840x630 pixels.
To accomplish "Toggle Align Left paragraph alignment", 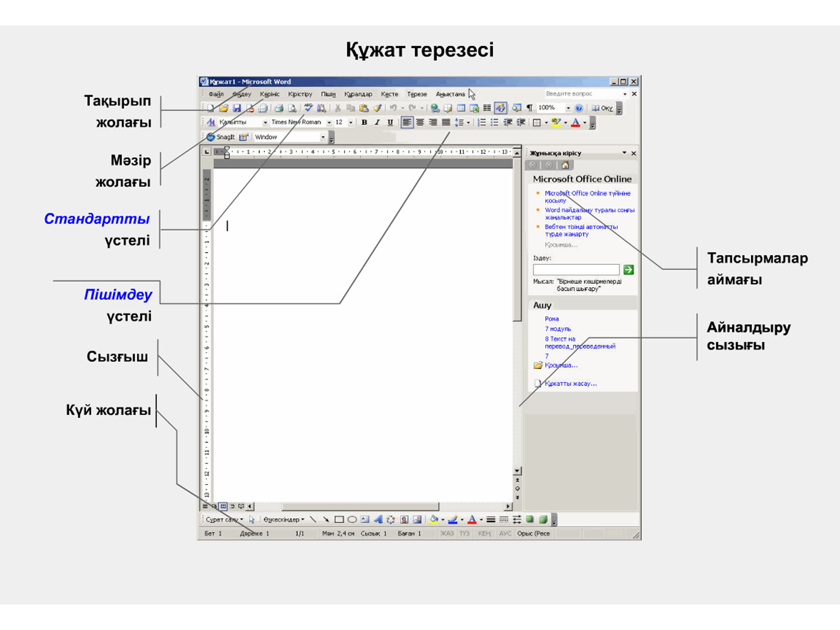I will (x=407, y=122).
